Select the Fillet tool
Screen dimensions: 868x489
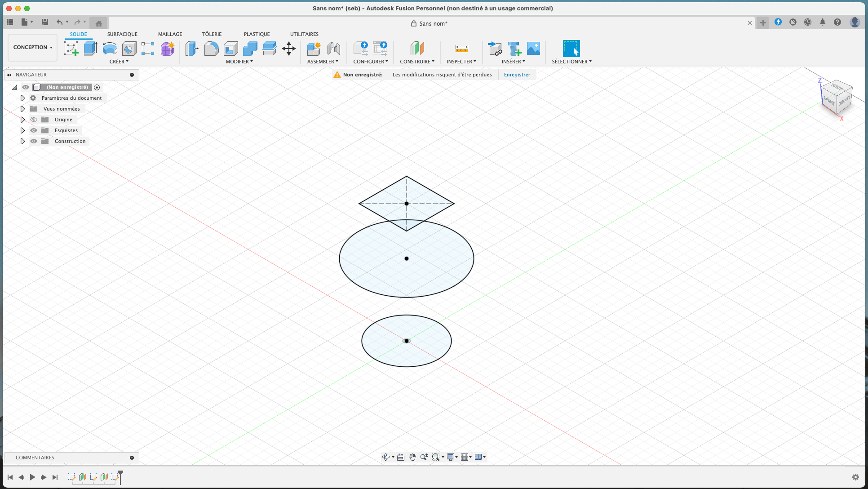(x=211, y=49)
